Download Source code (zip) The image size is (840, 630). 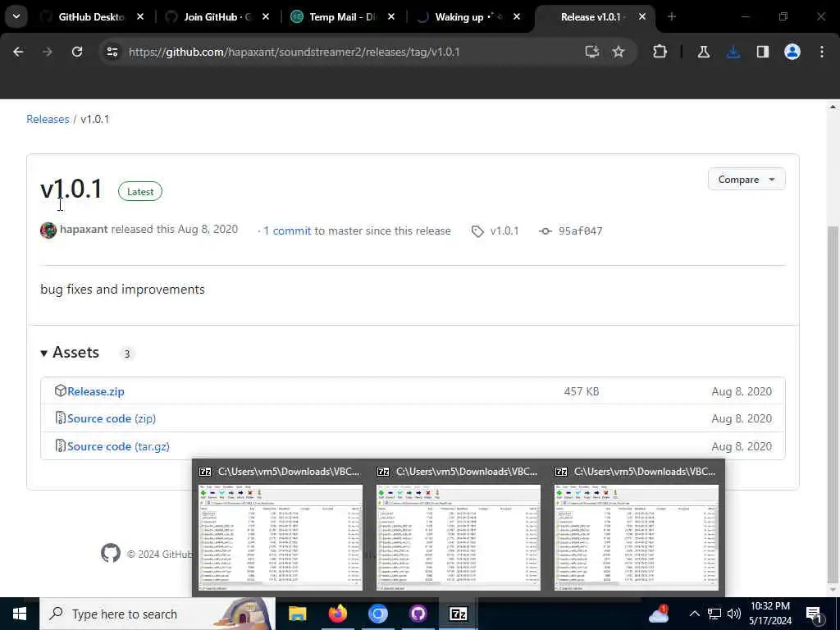point(112,418)
